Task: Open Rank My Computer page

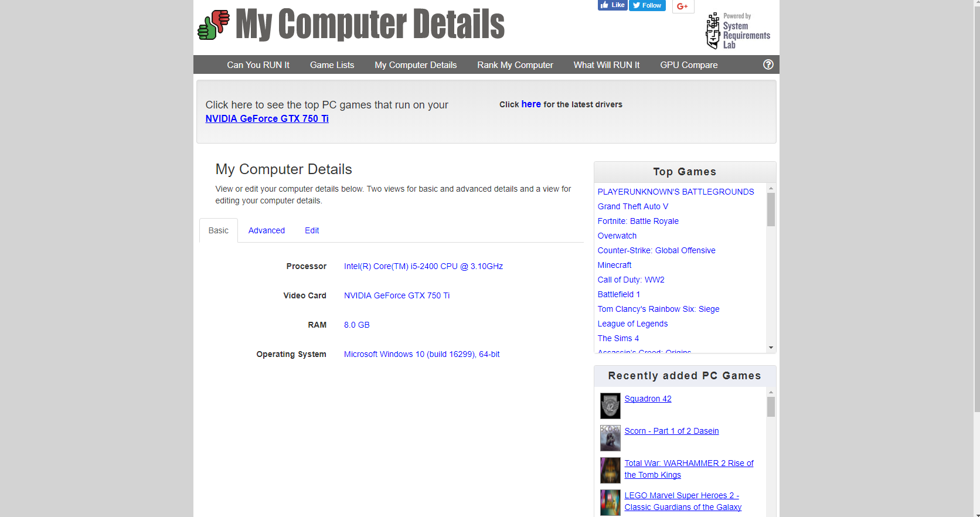Action: click(515, 65)
